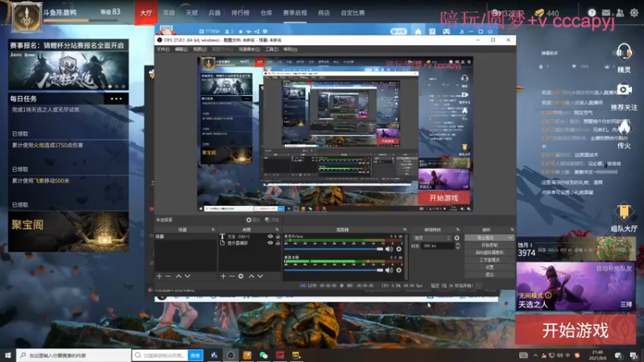This screenshot has height=362, width=644.
Task: Click the star icon in blue toolbar
Action: [x=241, y=31]
